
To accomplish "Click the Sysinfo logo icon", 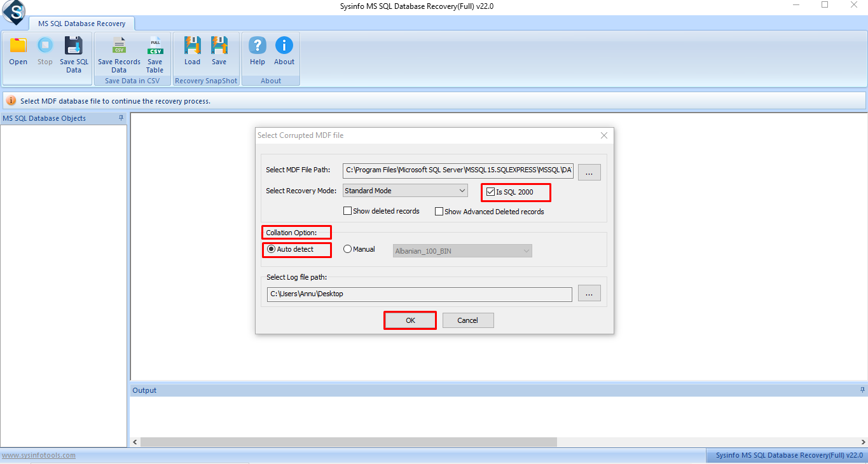I will tap(13, 11).
